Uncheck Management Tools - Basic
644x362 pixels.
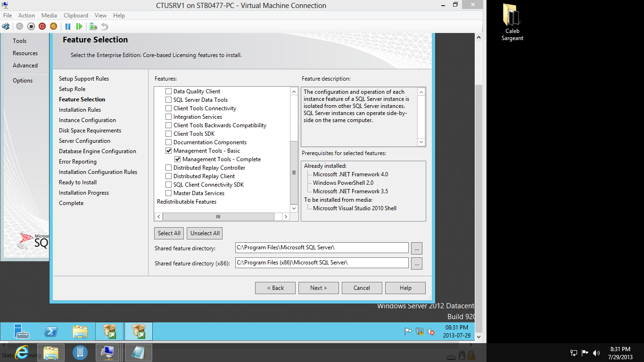[168, 151]
